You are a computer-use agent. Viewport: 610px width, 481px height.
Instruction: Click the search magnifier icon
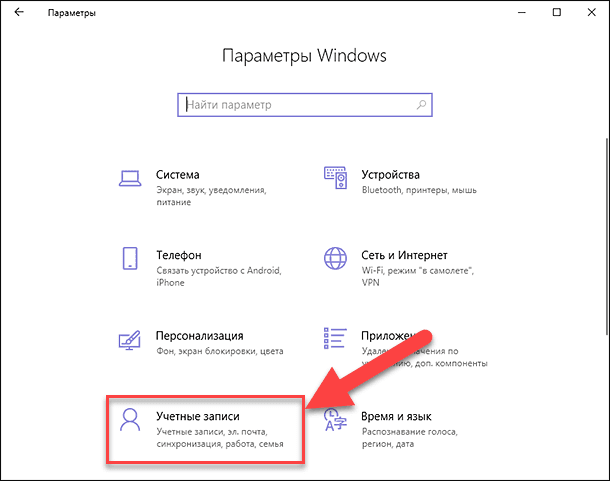tap(421, 105)
